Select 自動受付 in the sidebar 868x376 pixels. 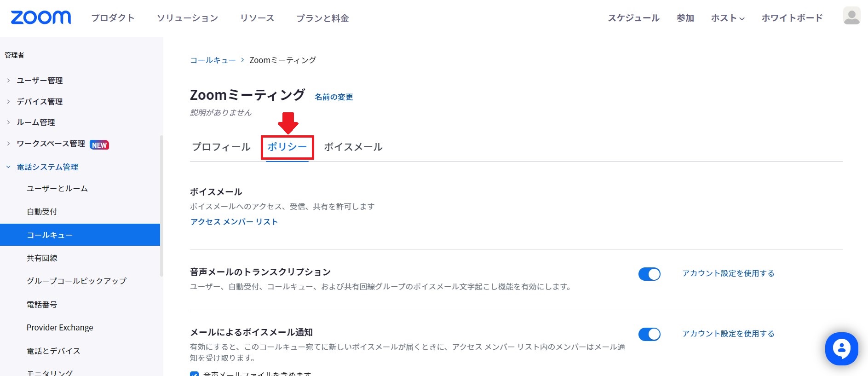(42, 212)
